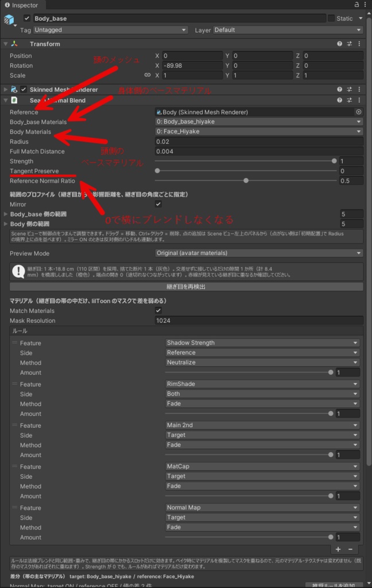
Task: Open the Feature dropdown set to Shadow Strength
Action: pos(262,343)
